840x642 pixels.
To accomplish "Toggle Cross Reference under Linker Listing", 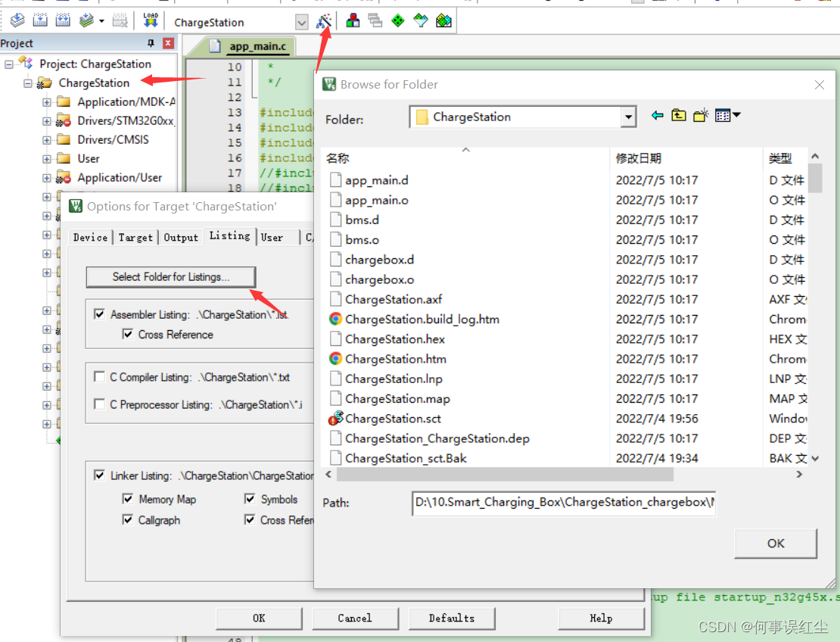I will click(x=250, y=519).
